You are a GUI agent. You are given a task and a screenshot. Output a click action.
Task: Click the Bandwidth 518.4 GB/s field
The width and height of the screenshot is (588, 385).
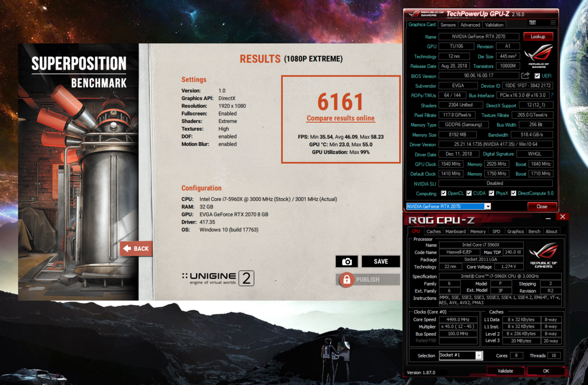531,134
